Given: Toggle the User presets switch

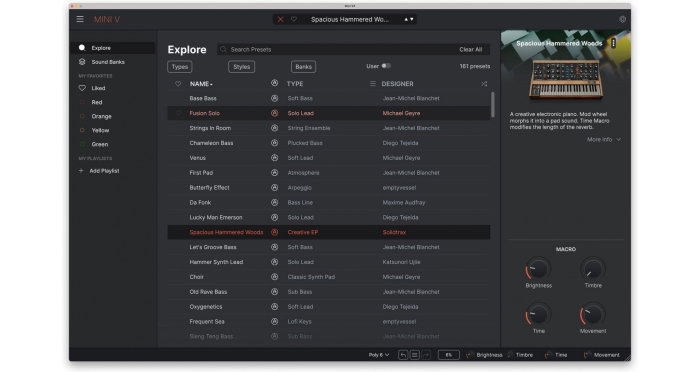Looking at the screenshot, I should click(x=386, y=66).
